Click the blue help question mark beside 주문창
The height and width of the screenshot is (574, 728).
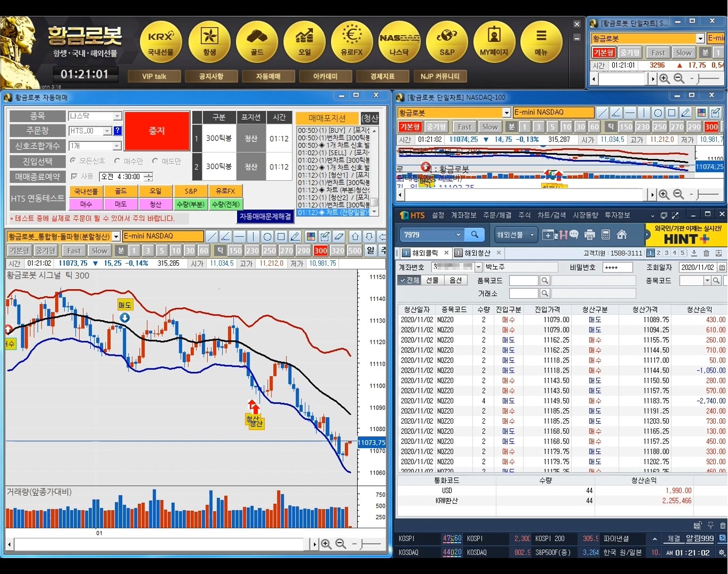117,131
